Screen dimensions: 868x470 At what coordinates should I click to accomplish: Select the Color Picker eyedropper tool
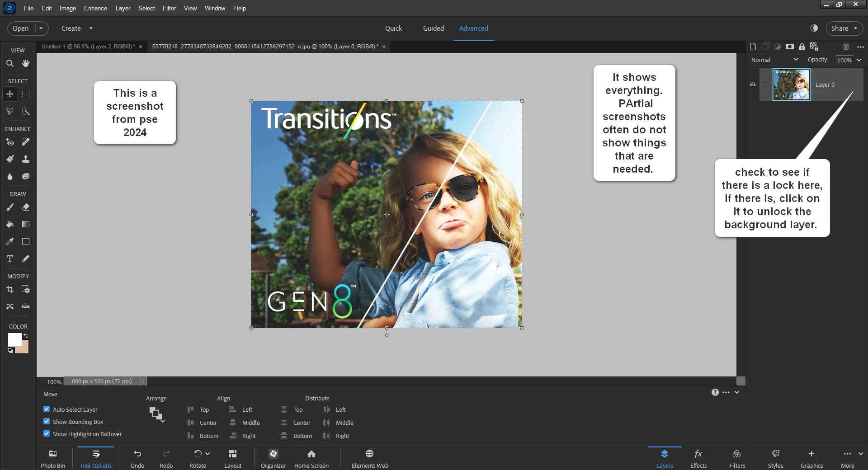coord(9,241)
